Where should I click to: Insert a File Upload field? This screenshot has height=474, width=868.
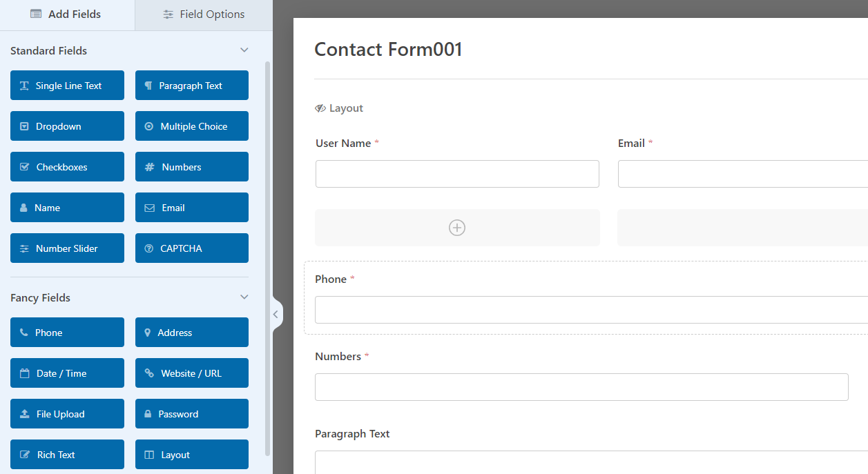(67, 414)
